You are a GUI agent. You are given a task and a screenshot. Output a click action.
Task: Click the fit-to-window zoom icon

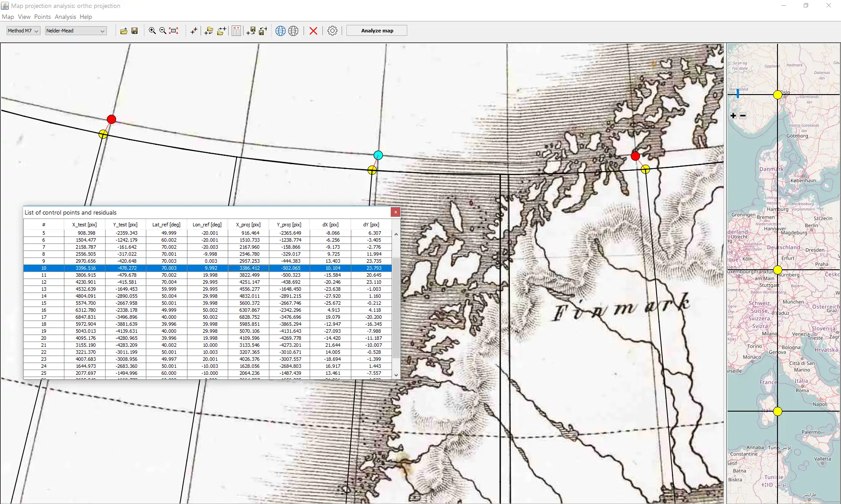coord(174,31)
